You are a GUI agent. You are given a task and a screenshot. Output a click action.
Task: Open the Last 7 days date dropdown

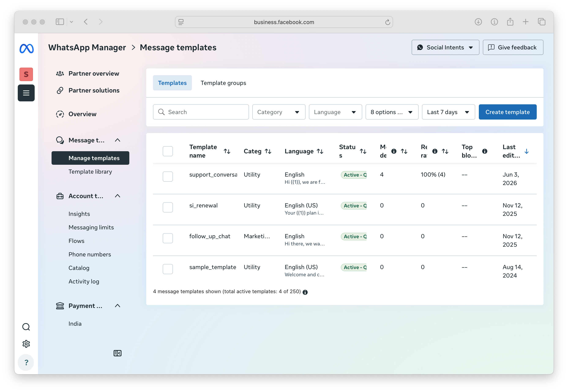tap(448, 112)
